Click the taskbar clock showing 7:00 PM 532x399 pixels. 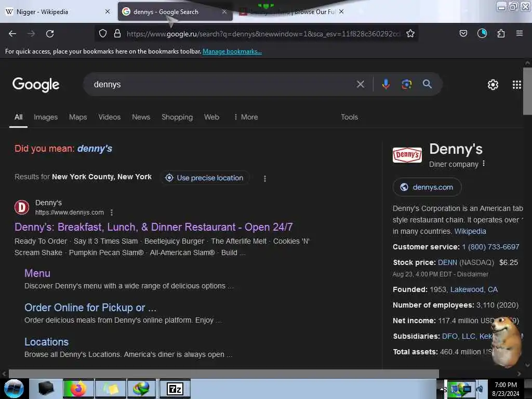506,389
